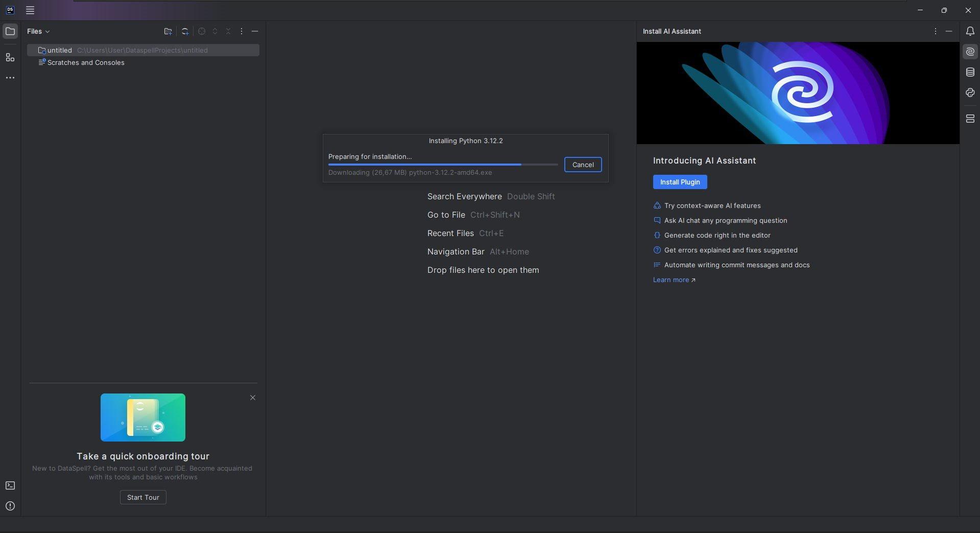The image size is (980, 533).
Task: Open the Problems tool window
Action: [10, 506]
